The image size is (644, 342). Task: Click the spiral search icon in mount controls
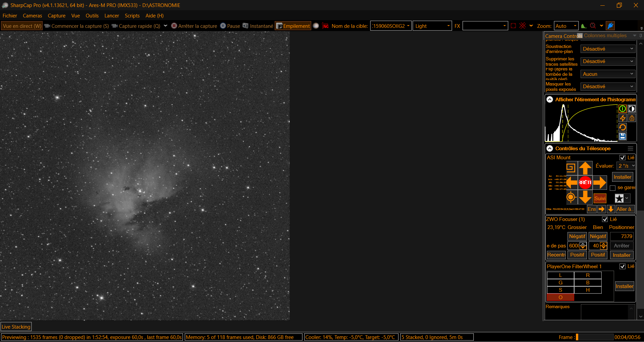(x=571, y=167)
